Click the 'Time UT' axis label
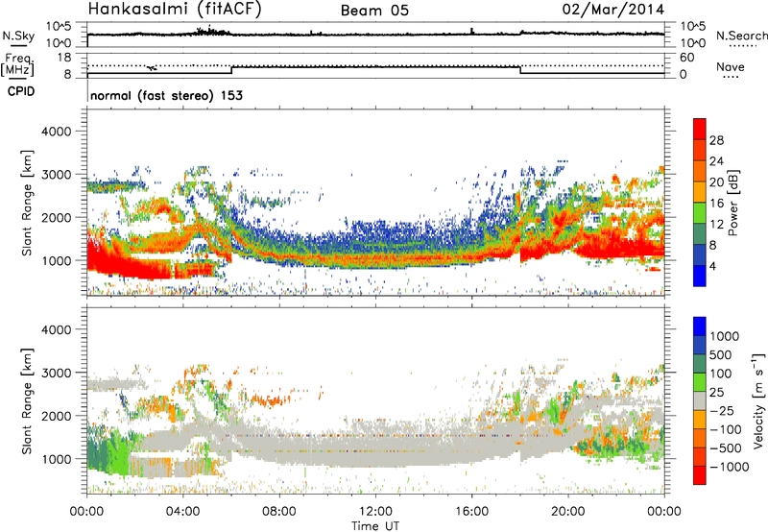This screenshot has height=532, width=768. click(375, 526)
